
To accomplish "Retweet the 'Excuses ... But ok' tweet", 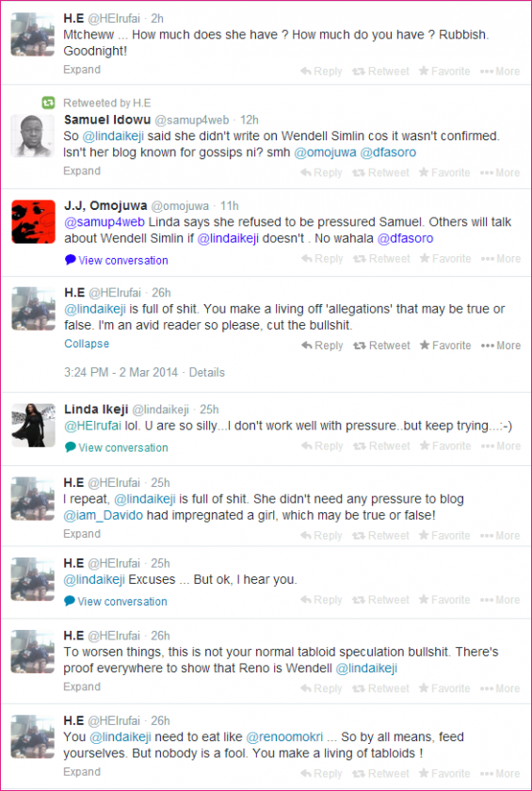I will 380,600.
